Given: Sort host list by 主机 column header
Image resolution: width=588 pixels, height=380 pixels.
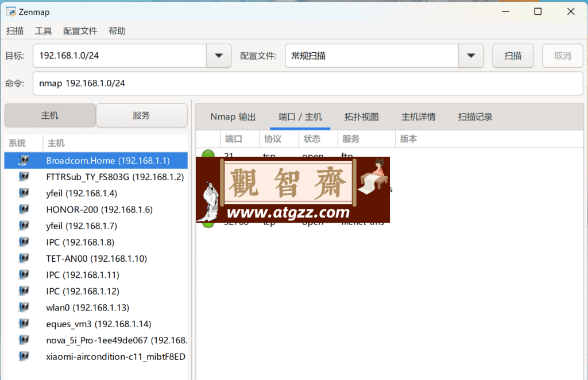Looking at the screenshot, I should pos(115,143).
